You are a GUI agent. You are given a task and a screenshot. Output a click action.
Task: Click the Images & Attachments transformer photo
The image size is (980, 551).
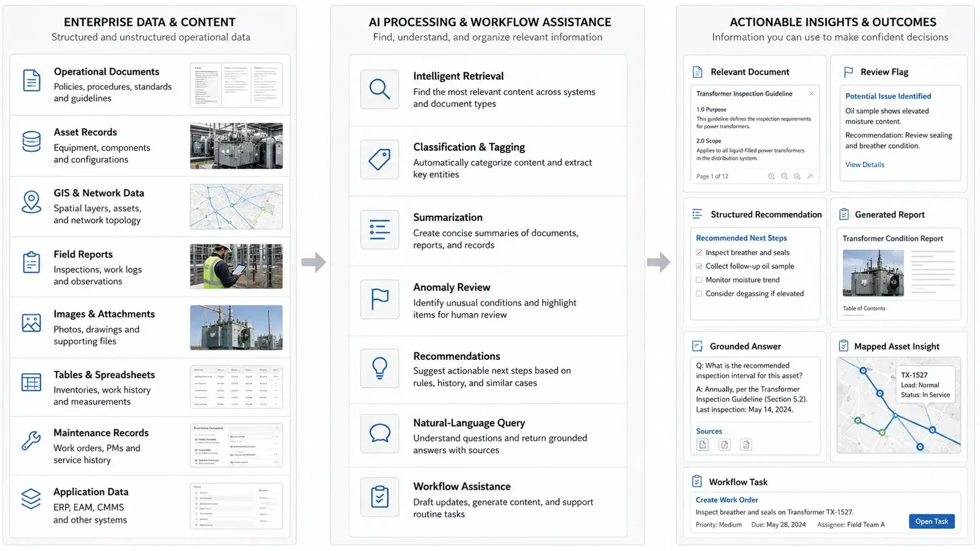pos(236,328)
